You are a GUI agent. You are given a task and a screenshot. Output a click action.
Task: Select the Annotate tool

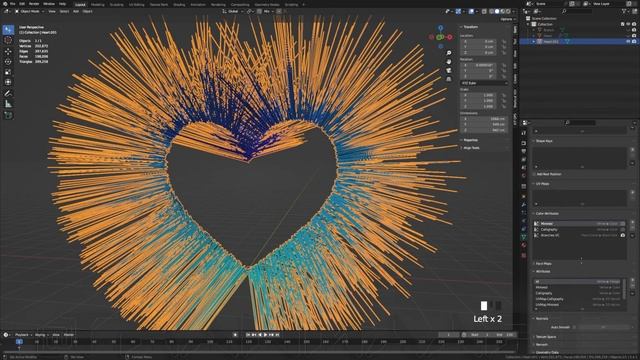pyautogui.click(x=8, y=93)
